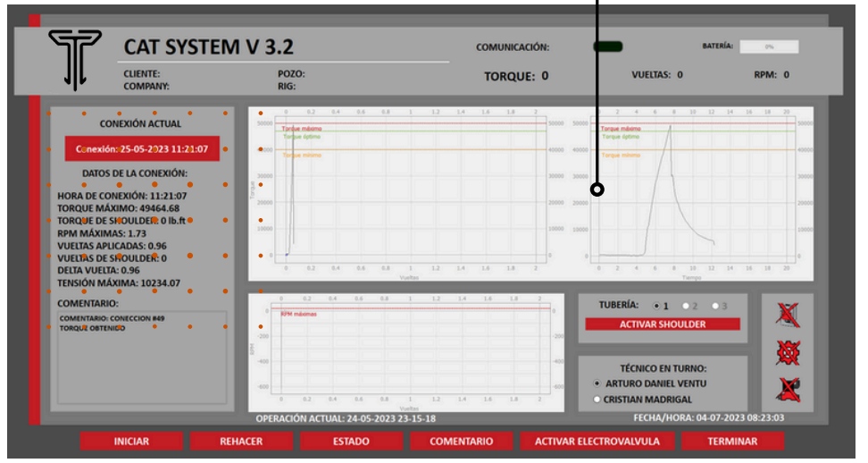Image resolution: width=868 pixels, height=463 pixels.
Task: Select tubería option 1
Action: click(x=657, y=306)
